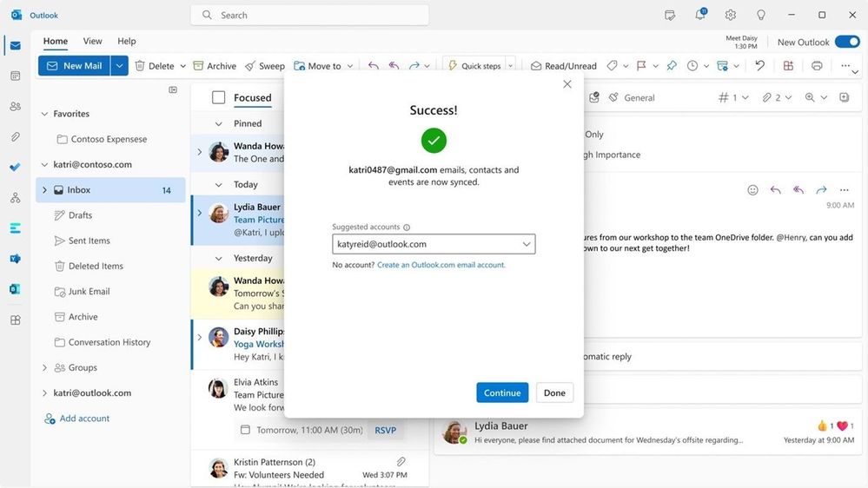This screenshot has height=488, width=868.
Task: Click the zoom magnifier in the reading pane header
Action: point(810,97)
